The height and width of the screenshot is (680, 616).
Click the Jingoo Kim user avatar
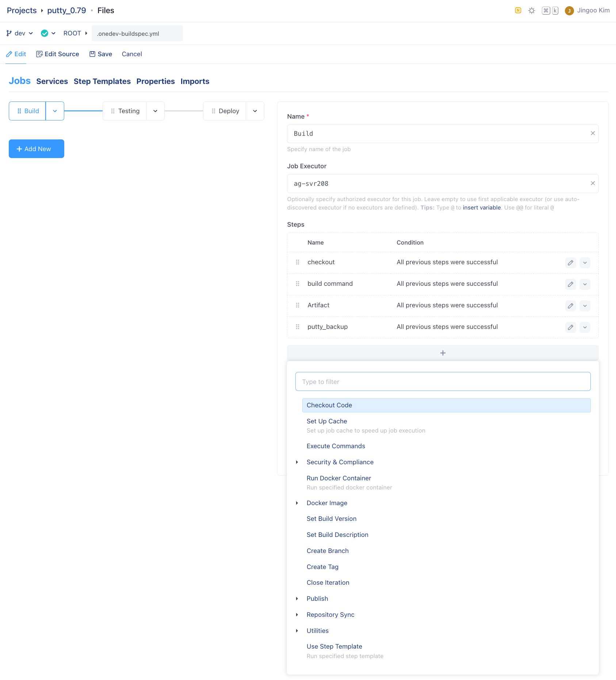pos(569,11)
